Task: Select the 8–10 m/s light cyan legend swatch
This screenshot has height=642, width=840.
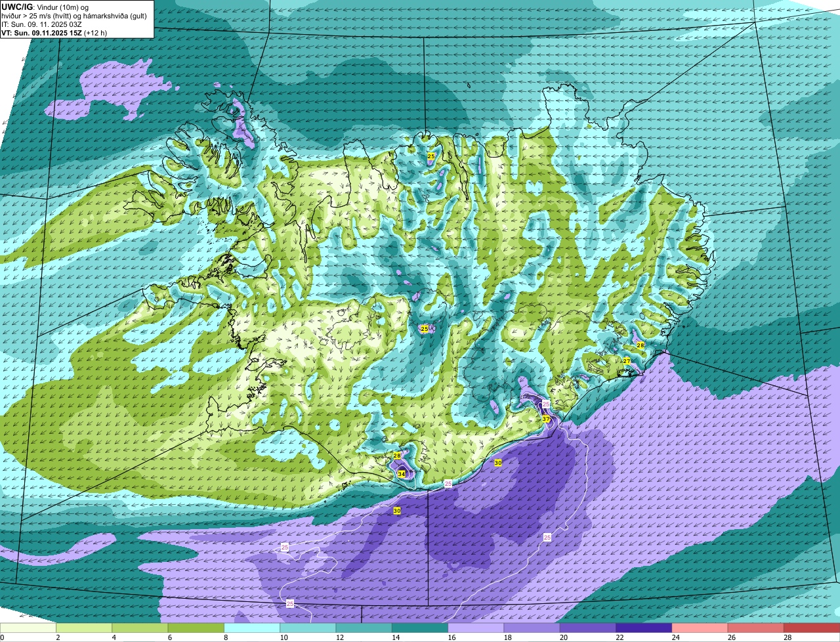Action: click(x=252, y=628)
